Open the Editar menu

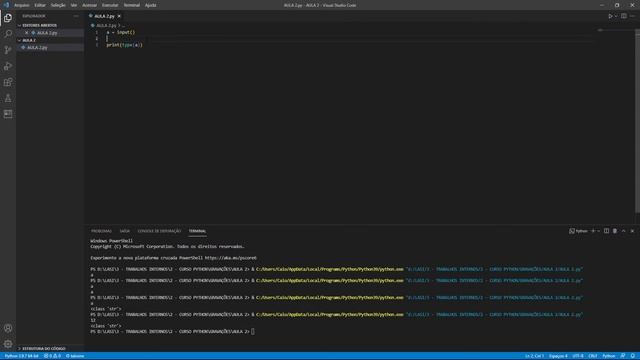(40, 5)
